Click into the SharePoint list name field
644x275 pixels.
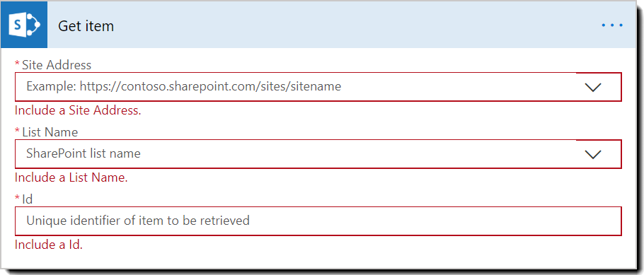[x=295, y=153]
